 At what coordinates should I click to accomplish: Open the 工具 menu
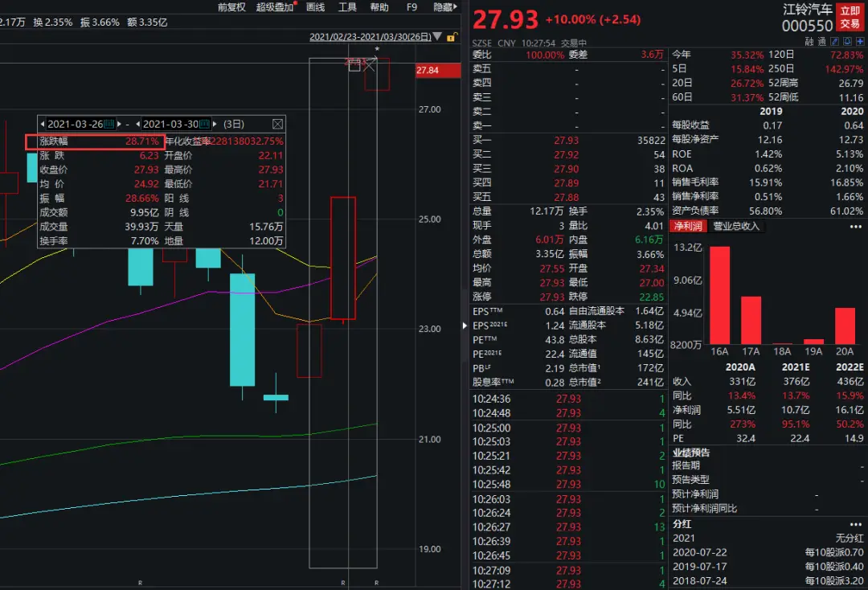pos(349,8)
